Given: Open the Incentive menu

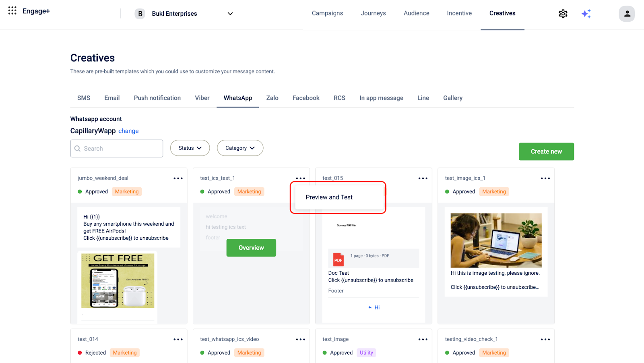Looking at the screenshot, I should click(x=459, y=13).
